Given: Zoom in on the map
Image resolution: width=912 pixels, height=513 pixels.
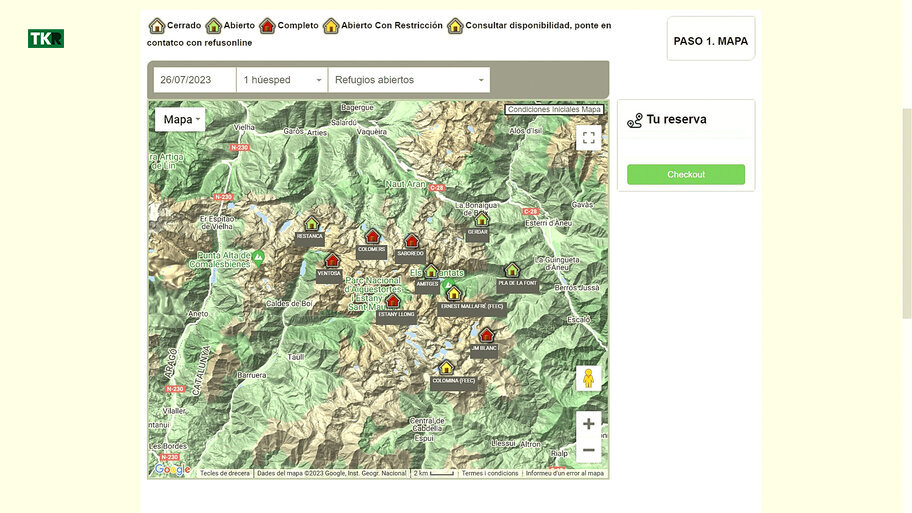Looking at the screenshot, I should [588, 424].
